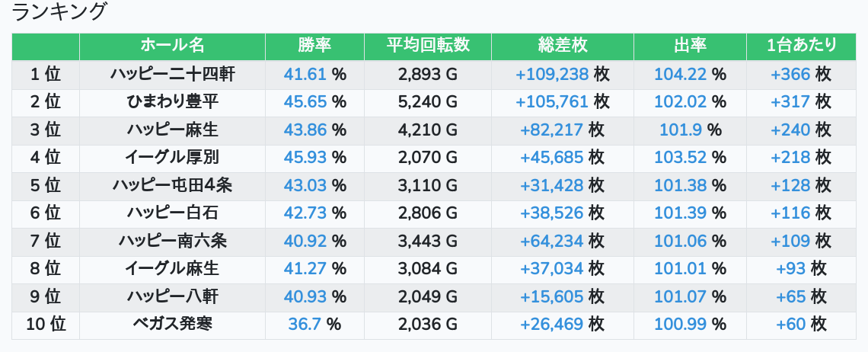
Task: Select ひまわり豊平 in the ranking
Action: [x=172, y=102]
